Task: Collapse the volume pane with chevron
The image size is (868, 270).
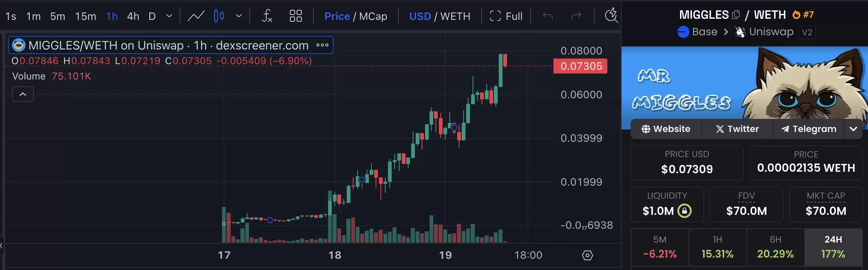Action: [x=23, y=94]
